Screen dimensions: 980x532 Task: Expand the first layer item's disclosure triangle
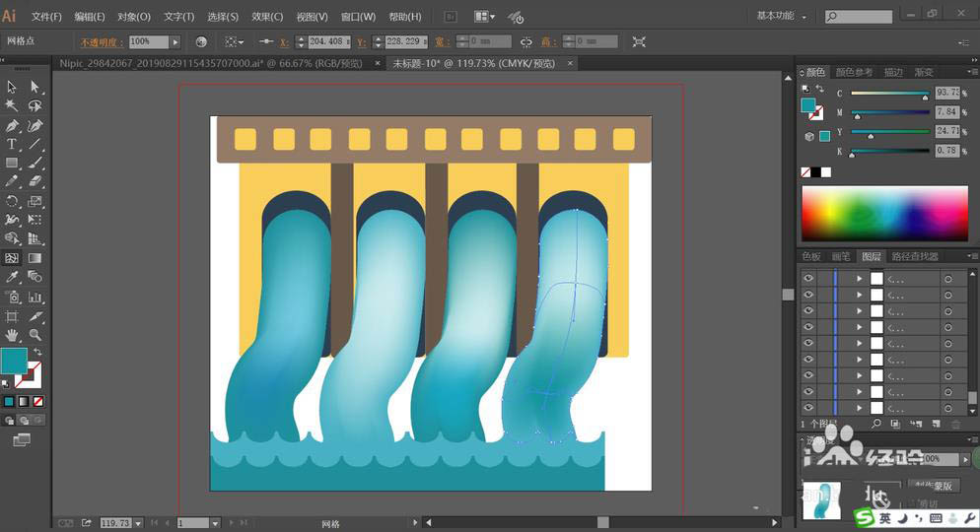(x=859, y=279)
